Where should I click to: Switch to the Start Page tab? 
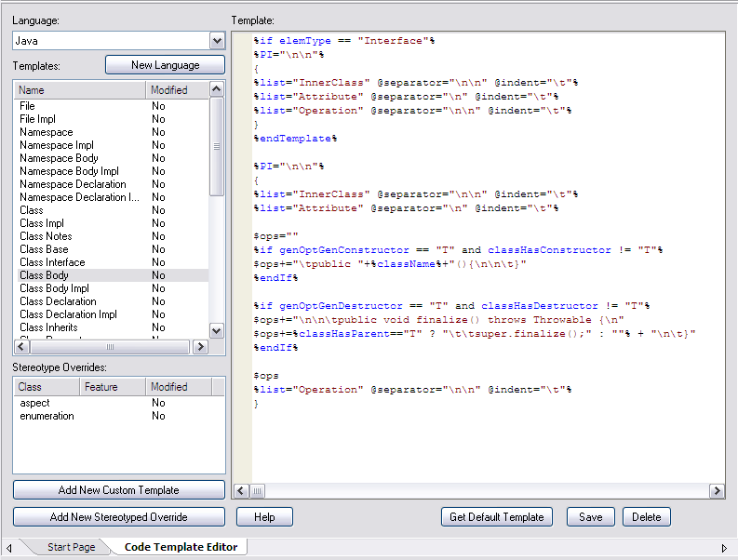(71, 547)
